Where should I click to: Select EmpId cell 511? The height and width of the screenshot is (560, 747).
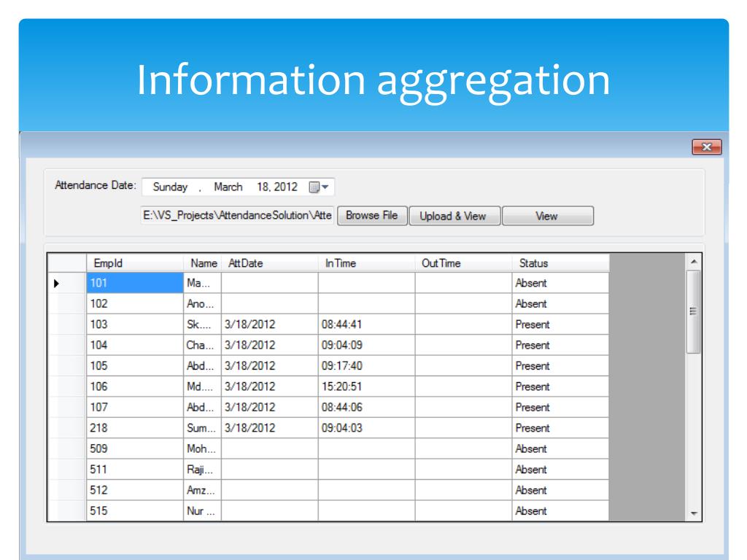tap(135, 470)
